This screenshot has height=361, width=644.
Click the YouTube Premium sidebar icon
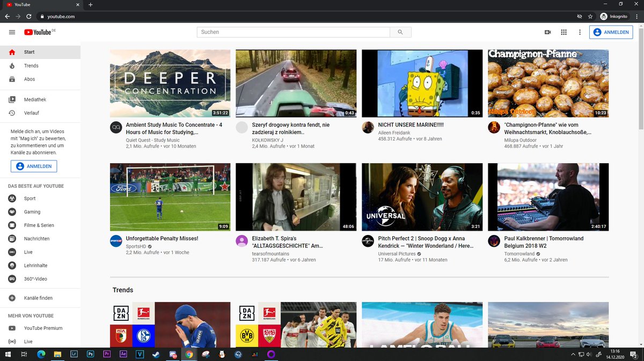[x=12, y=328]
